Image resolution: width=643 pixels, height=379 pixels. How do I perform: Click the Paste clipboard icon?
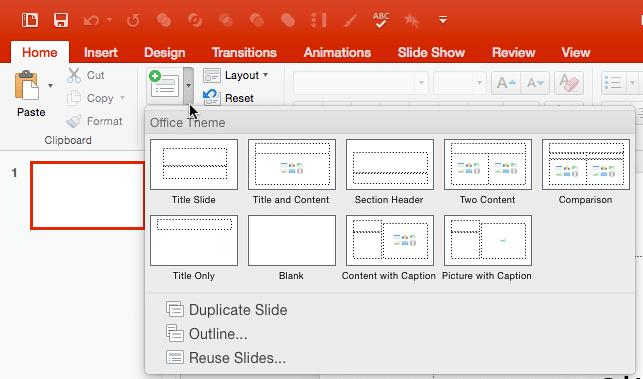(27, 85)
